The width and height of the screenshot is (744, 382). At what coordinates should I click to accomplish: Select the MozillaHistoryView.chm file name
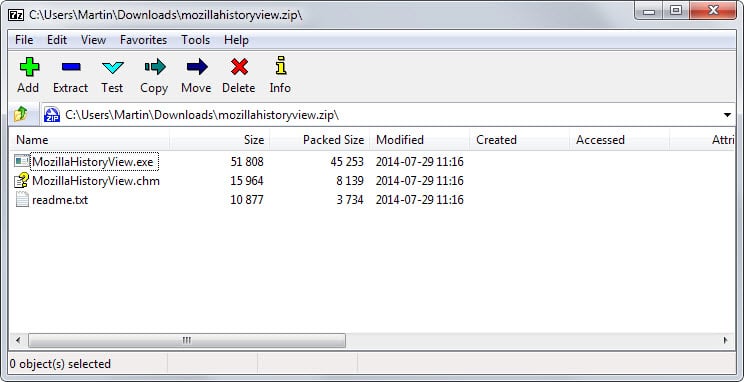96,181
